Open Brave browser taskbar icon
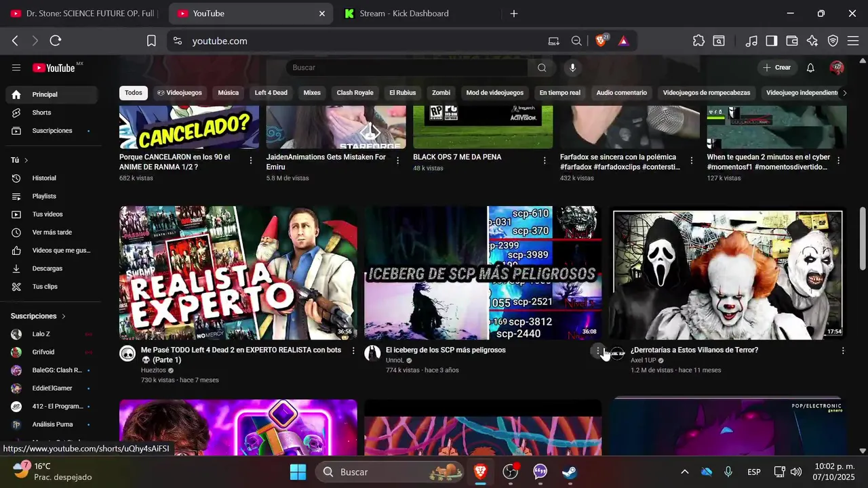This screenshot has width=868, height=488. pyautogui.click(x=480, y=472)
